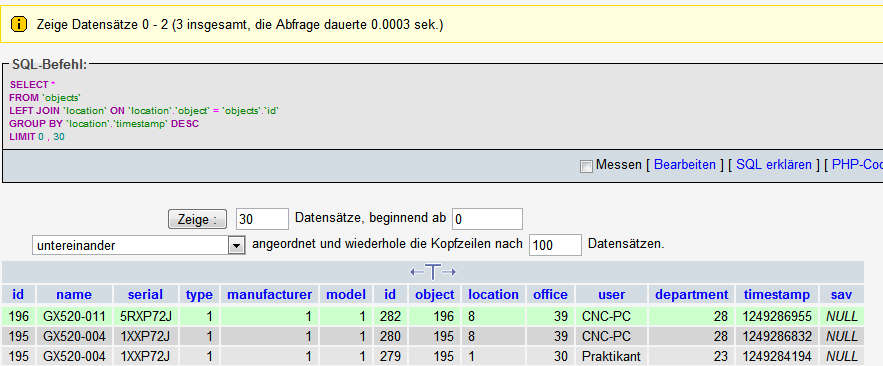This screenshot has height=366, width=883.
Task: Open the untereinander display mode dropdown
Action: (x=139, y=246)
